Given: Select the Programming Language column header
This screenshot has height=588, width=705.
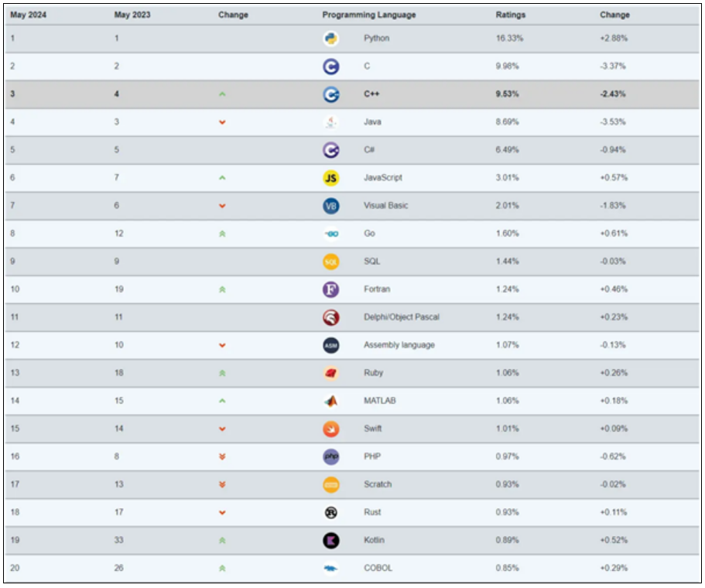Looking at the screenshot, I should pos(368,15).
